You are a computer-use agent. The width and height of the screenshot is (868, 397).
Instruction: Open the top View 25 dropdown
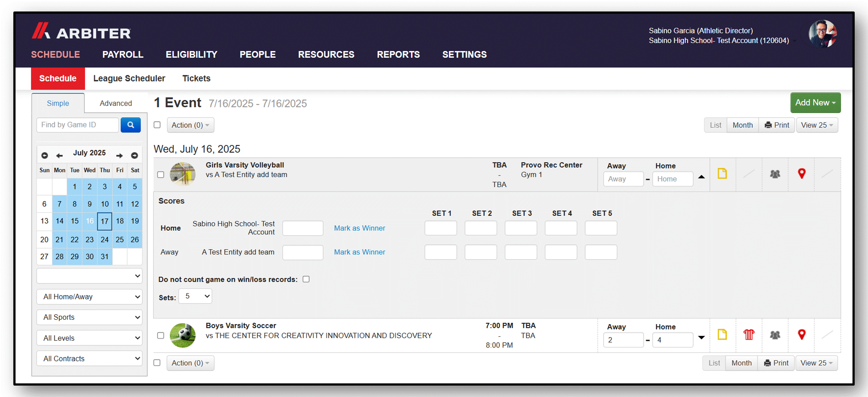coord(817,125)
